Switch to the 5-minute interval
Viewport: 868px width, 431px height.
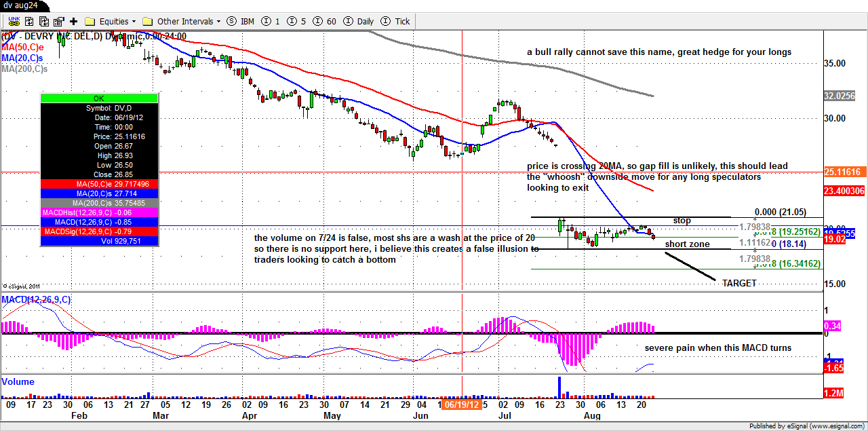coord(297,21)
